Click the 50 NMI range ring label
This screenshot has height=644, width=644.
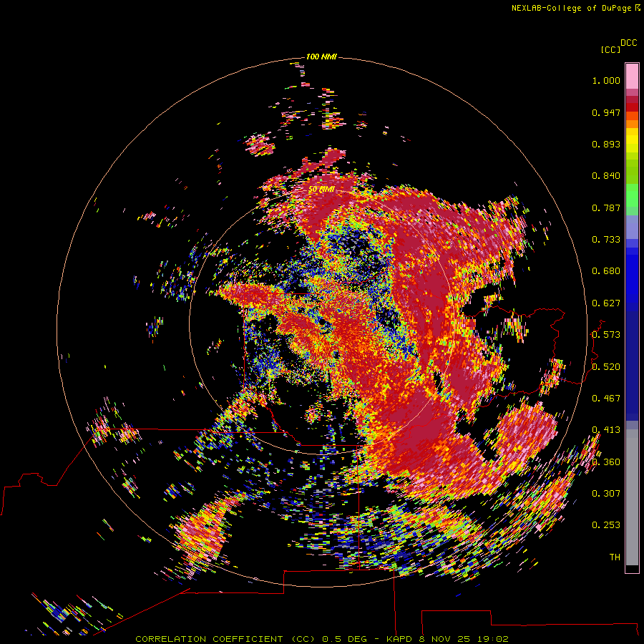pos(321,190)
